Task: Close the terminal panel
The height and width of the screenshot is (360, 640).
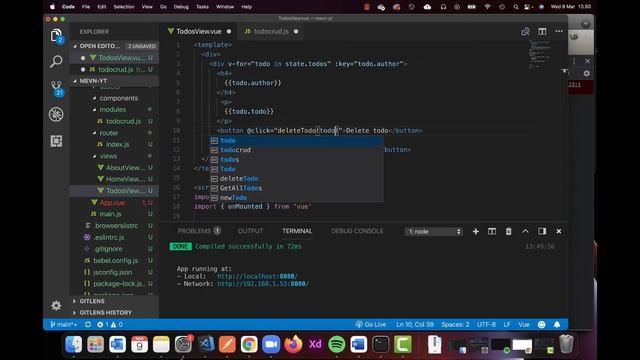Action: point(559,231)
